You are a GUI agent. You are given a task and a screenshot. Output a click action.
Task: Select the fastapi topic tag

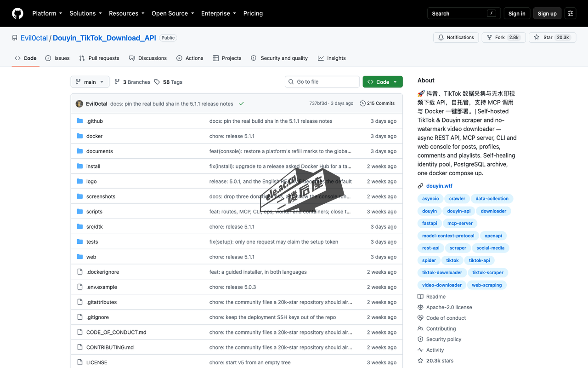430,223
